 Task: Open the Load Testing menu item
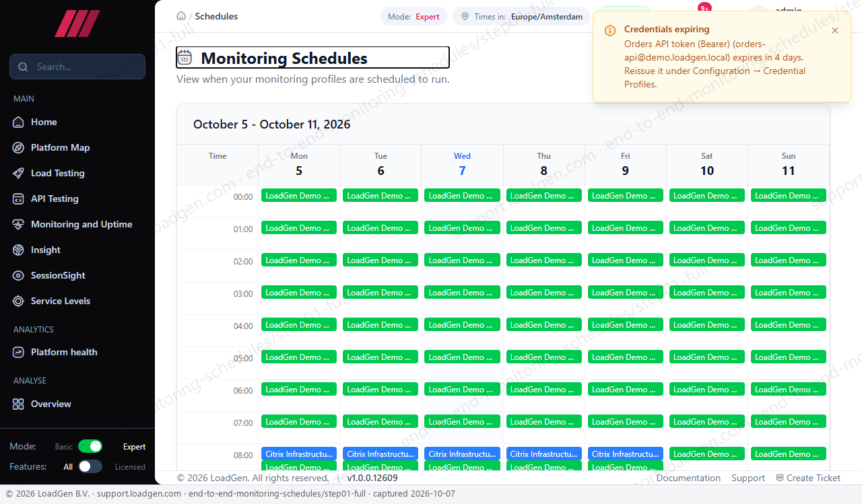click(x=77, y=173)
